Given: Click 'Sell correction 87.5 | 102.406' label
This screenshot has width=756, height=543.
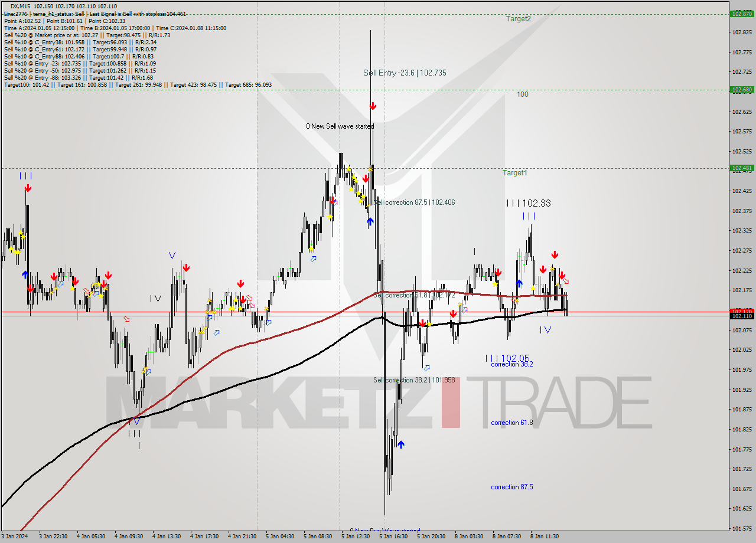Looking at the screenshot, I should click(x=414, y=202).
